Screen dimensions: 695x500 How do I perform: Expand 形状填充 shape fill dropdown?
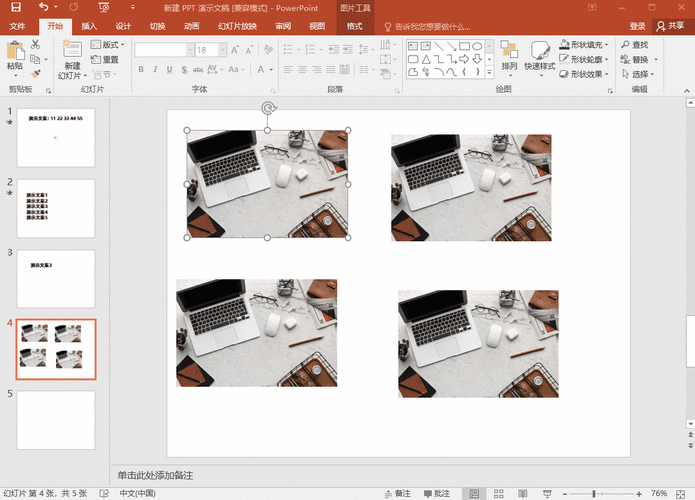click(x=606, y=45)
